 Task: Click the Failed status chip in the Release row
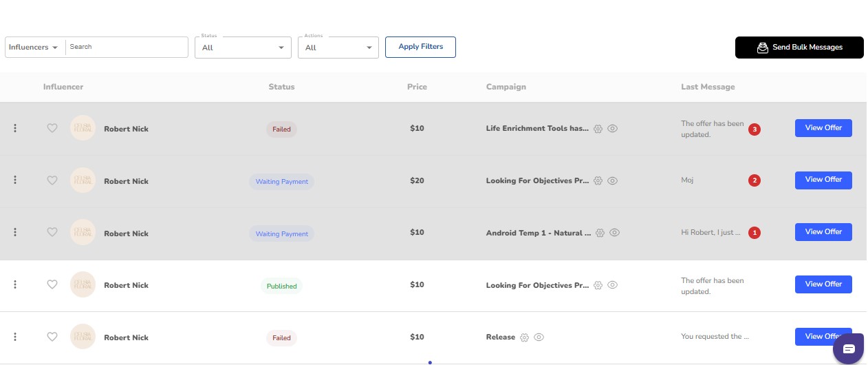281,338
